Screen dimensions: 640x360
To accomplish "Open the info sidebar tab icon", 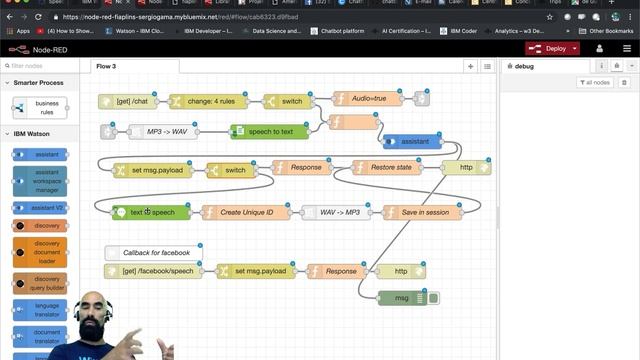I will click(602, 66).
